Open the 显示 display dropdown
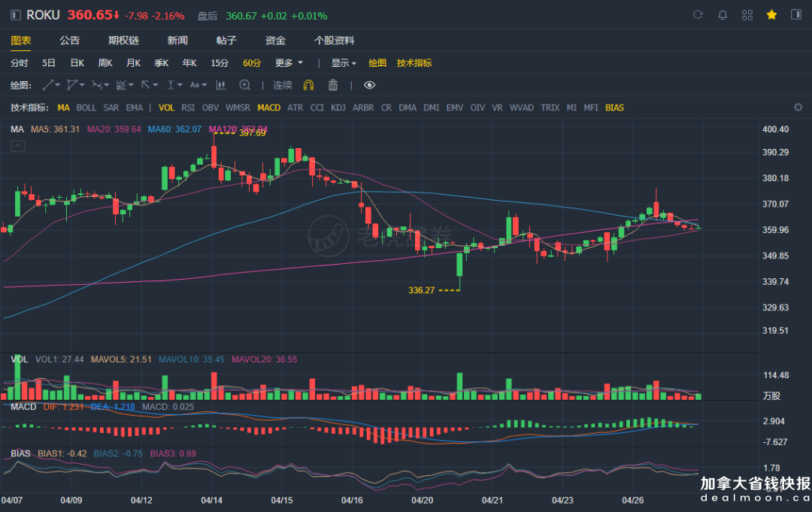The width and height of the screenshot is (812, 512). click(344, 63)
